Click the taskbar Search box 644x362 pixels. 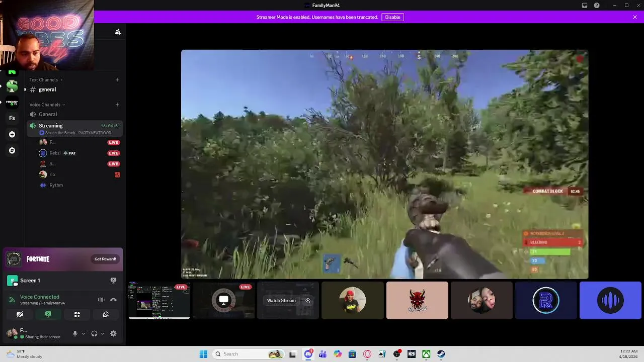[248, 354]
